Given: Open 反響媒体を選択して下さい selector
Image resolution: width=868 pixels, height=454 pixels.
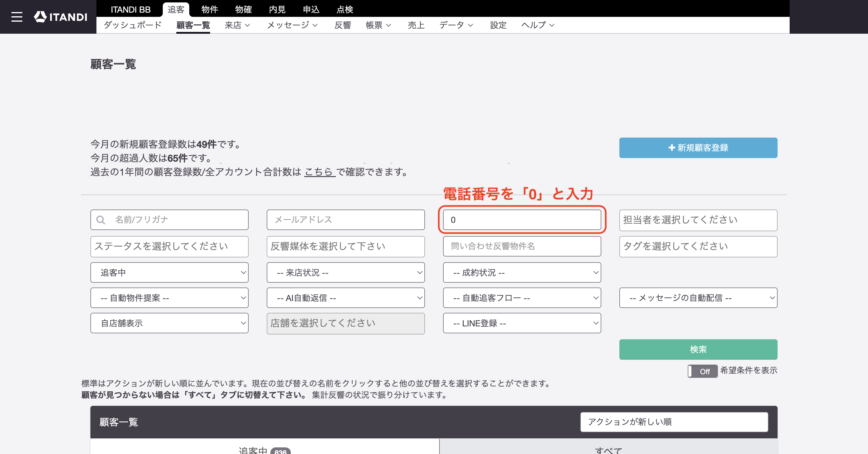Looking at the screenshot, I should click(x=346, y=246).
